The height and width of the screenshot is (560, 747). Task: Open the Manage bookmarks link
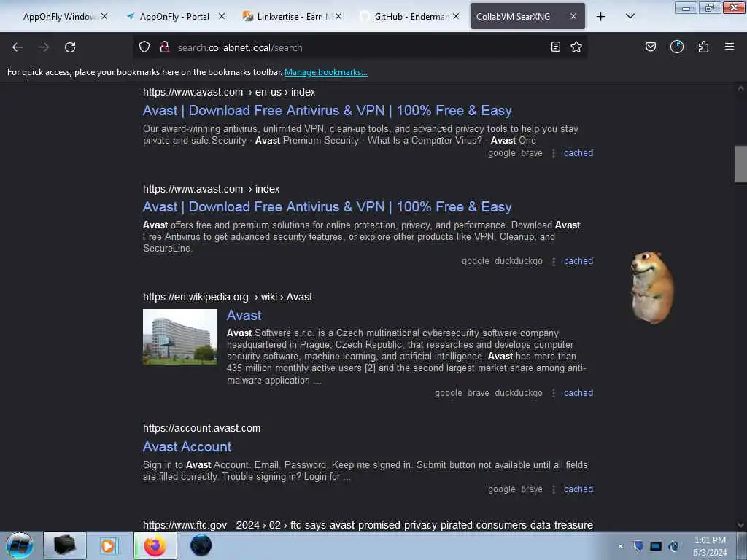326,72
